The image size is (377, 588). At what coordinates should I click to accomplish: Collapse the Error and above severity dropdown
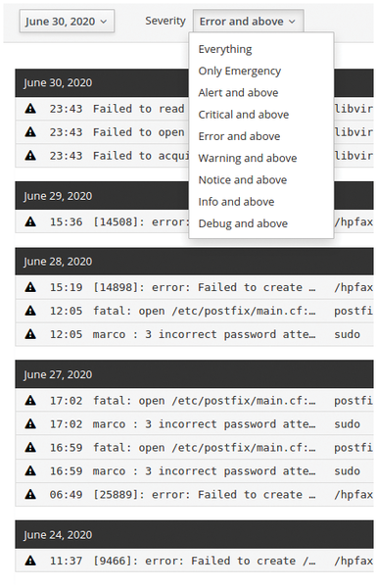pyautogui.click(x=248, y=22)
